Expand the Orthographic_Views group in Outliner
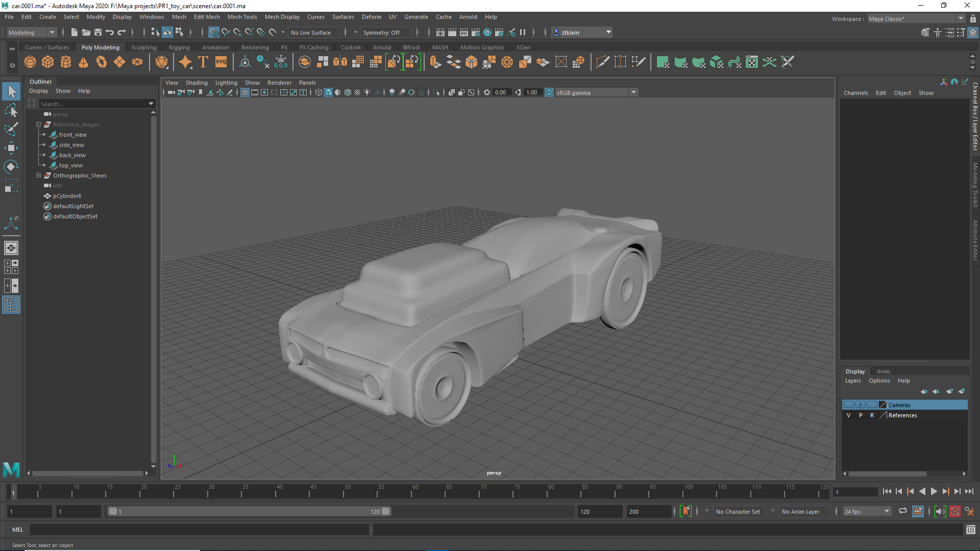The image size is (980, 551). [x=38, y=176]
